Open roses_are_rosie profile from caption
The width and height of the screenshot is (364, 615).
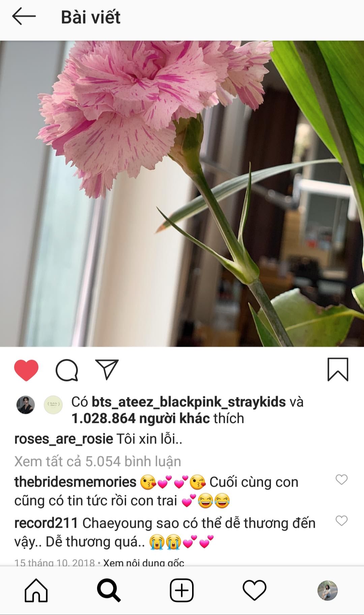(x=64, y=439)
